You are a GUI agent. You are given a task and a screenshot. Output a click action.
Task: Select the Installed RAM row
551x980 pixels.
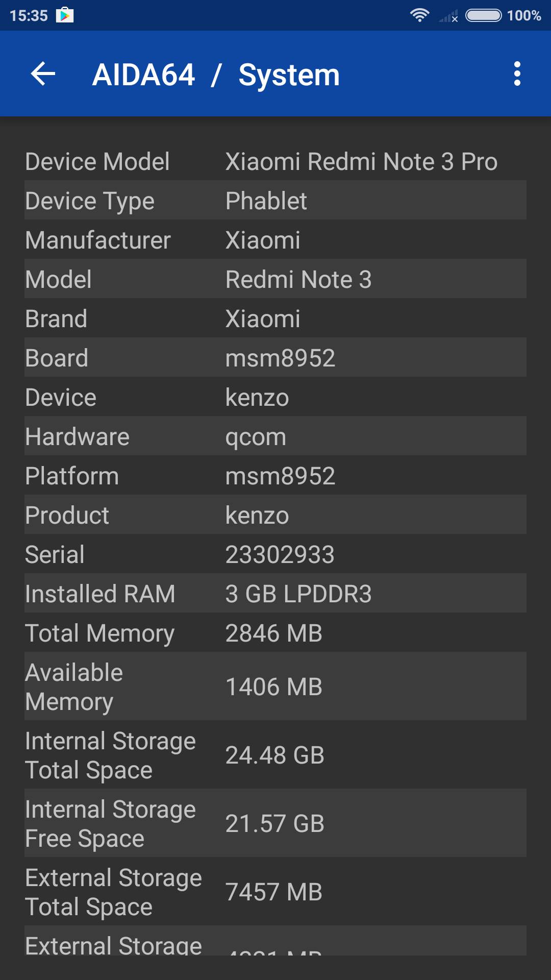[275, 594]
